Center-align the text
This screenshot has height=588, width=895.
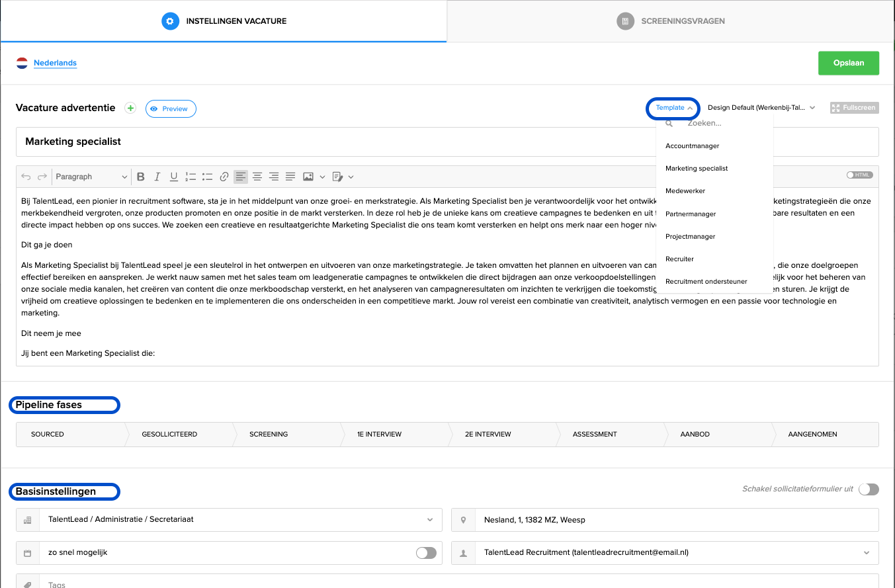pos(257,177)
